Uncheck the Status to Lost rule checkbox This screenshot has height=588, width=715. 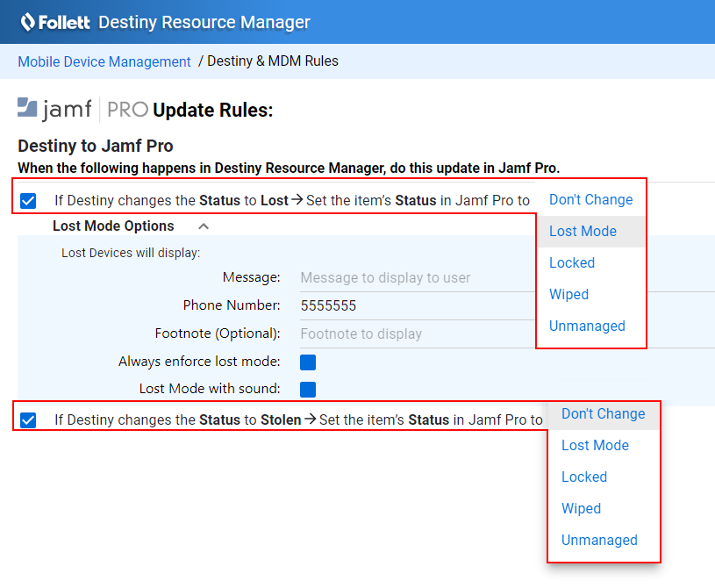pos(28,201)
